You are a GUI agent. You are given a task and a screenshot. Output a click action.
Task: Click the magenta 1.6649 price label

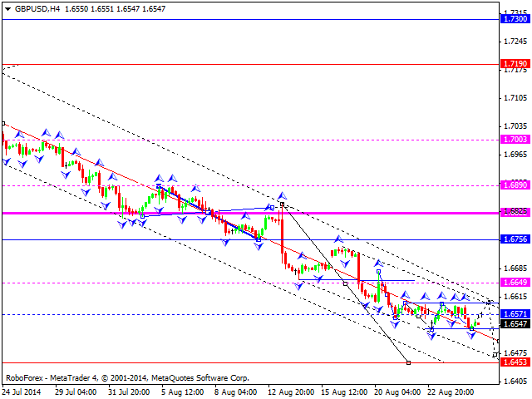515,283
